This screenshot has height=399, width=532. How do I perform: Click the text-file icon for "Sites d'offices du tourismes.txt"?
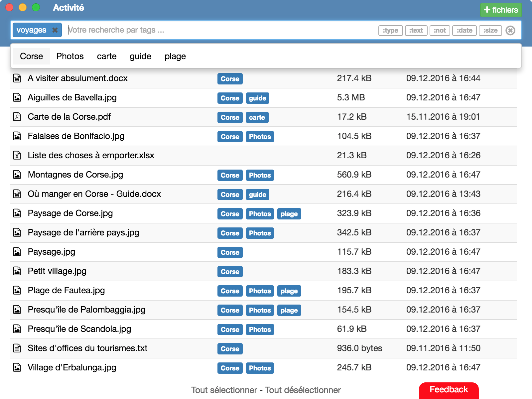click(18, 348)
